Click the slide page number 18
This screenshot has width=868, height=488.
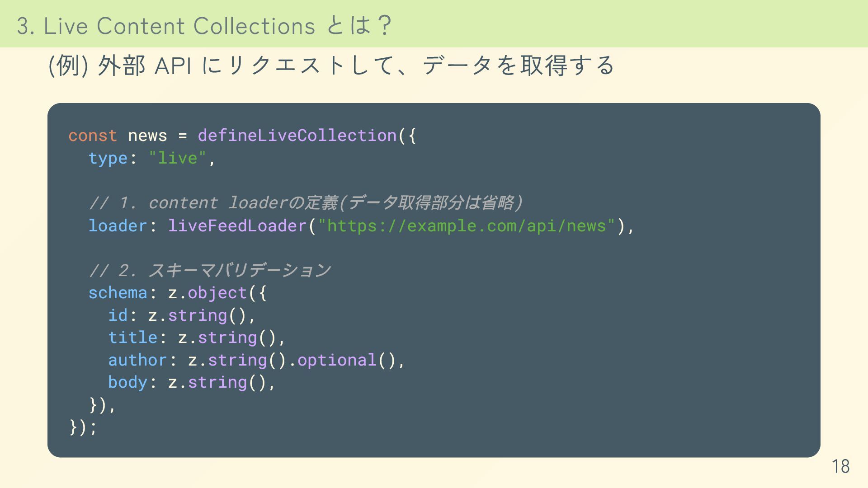840,466
